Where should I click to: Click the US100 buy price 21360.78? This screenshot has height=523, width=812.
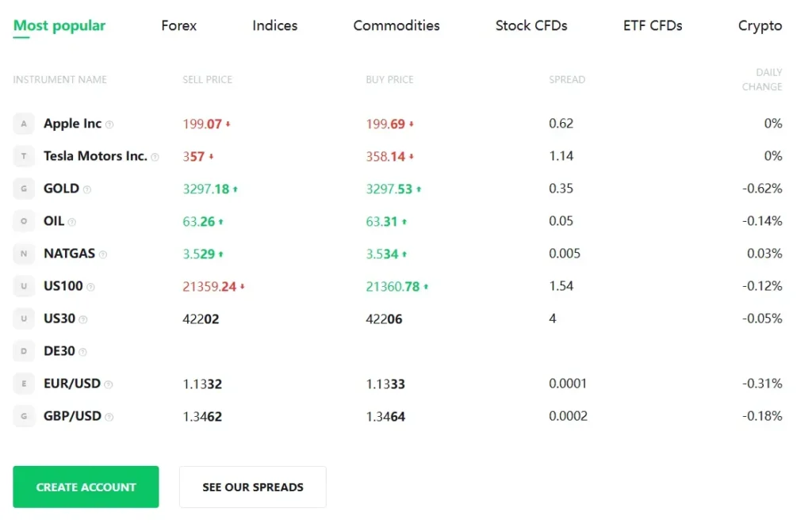(393, 286)
